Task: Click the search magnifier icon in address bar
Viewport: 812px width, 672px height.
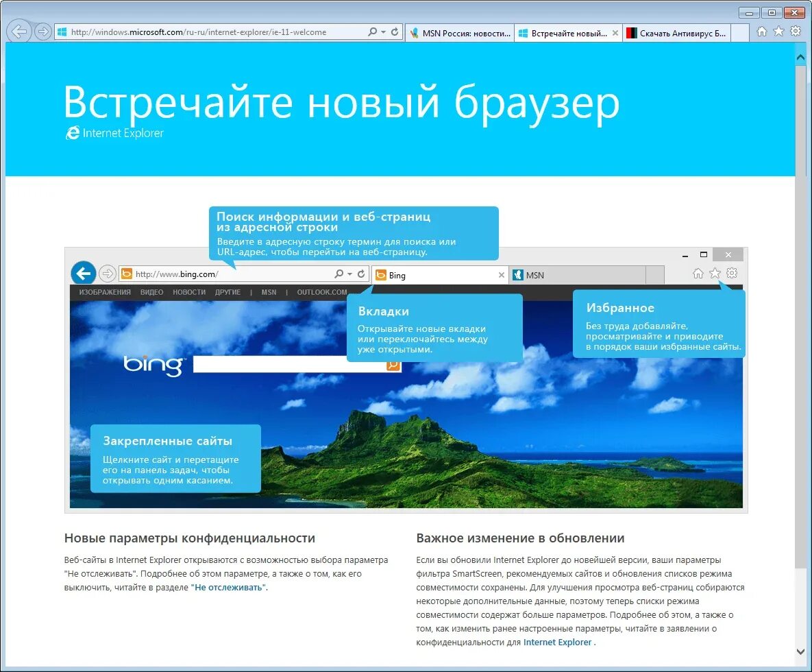Action: click(x=372, y=32)
